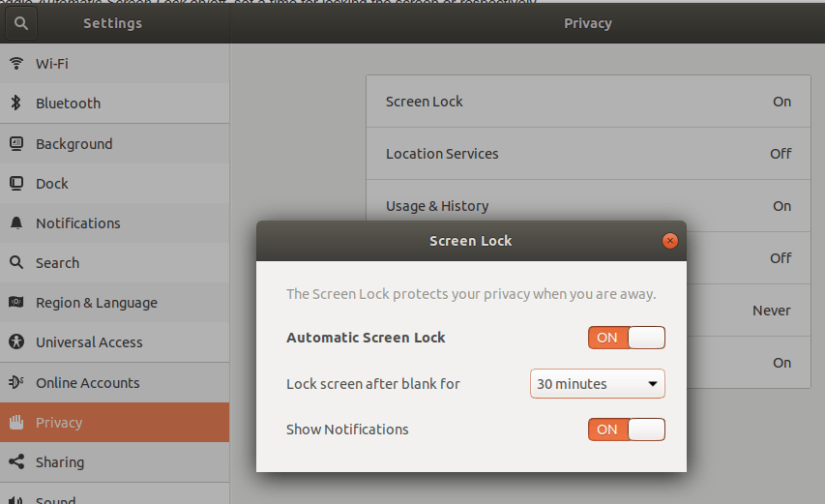This screenshot has width=825, height=504.
Task: Open the Location Services row
Action: (587, 154)
